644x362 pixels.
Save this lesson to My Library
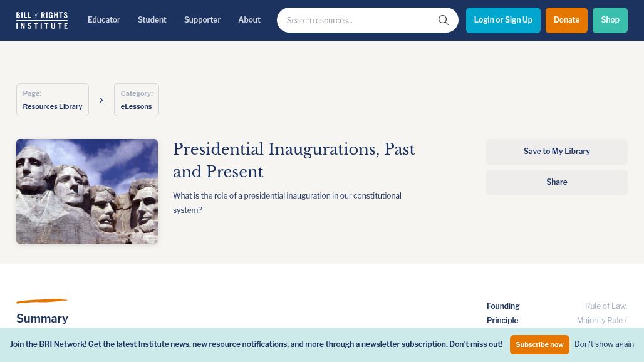pos(557,152)
